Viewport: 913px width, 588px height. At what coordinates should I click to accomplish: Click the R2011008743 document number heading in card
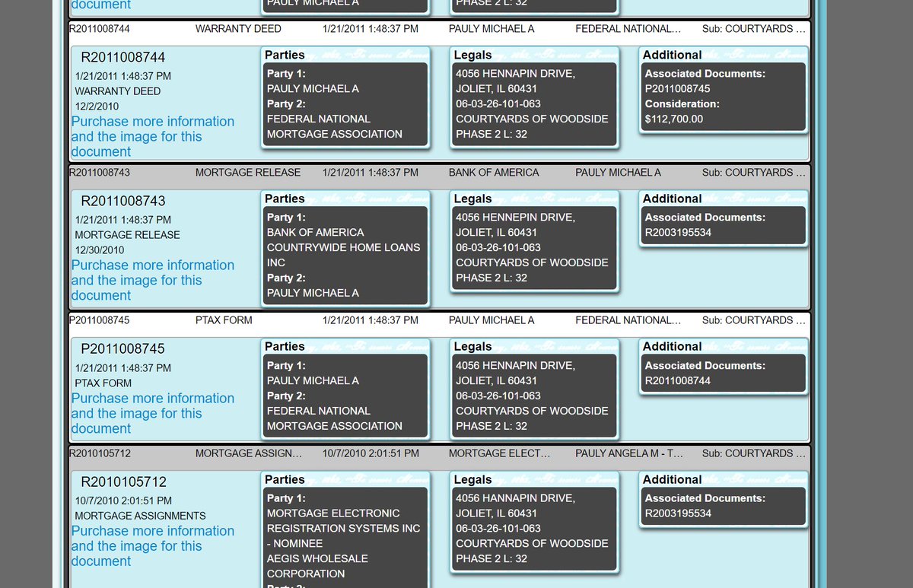click(x=123, y=201)
